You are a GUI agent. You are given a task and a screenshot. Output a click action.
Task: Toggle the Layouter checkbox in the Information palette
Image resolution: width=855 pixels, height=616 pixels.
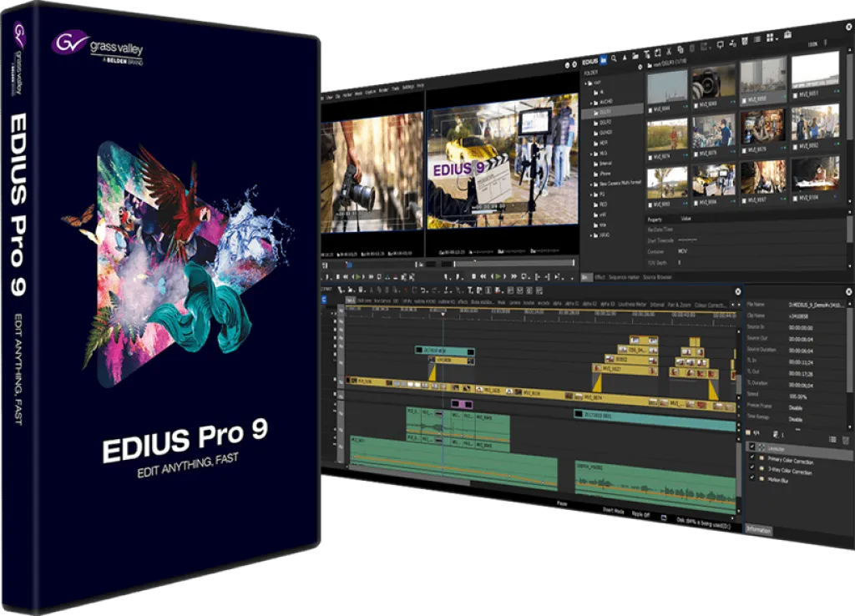752,447
